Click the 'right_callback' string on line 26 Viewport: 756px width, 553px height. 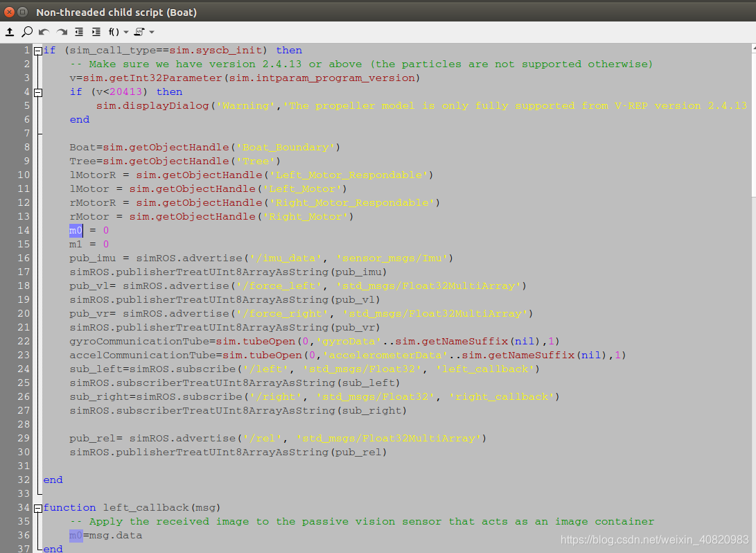point(502,397)
